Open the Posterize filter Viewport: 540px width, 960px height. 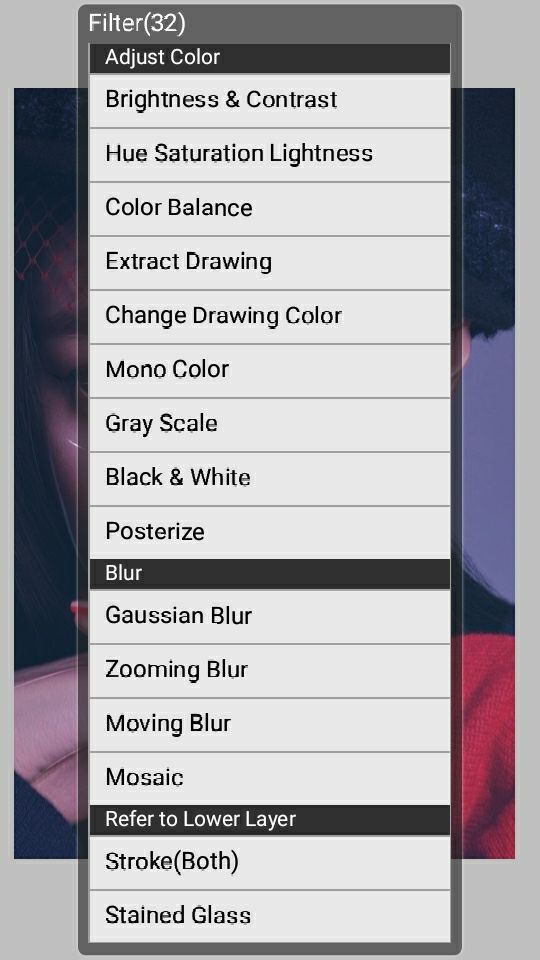(x=270, y=532)
